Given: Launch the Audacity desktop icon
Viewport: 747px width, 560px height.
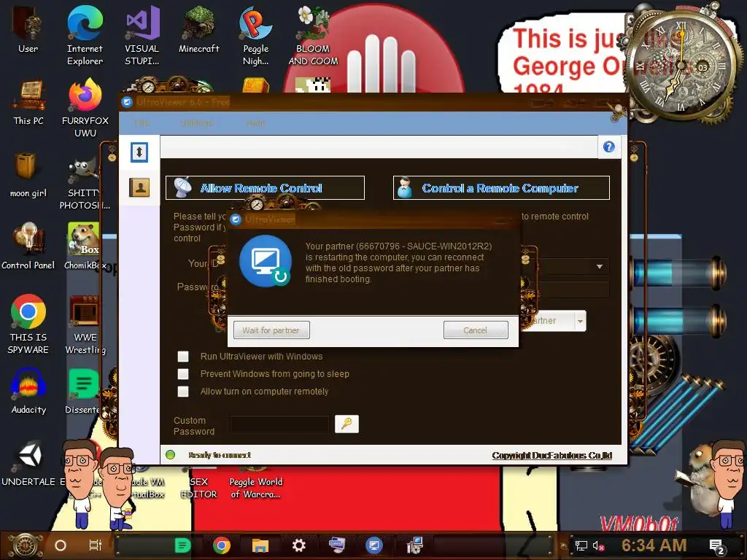Looking at the screenshot, I should point(28,391).
